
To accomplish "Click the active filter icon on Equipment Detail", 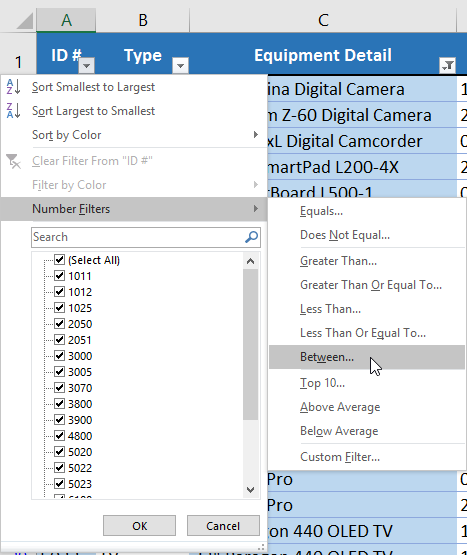I will [x=447, y=65].
